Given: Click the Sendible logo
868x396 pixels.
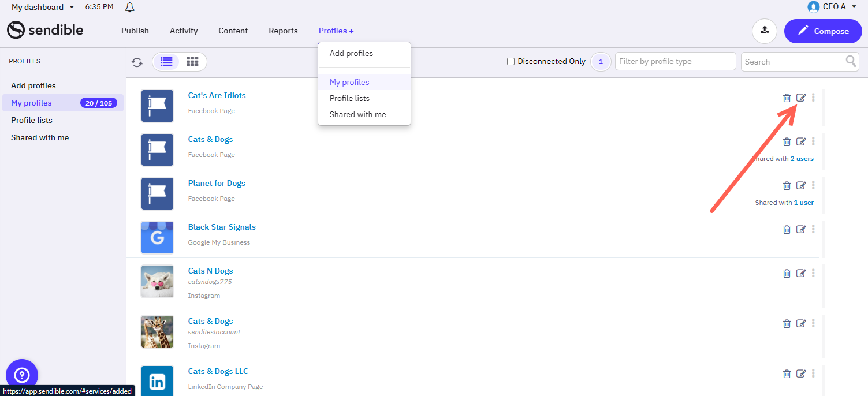Looking at the screenshot, I should click(x=45, y=30).
